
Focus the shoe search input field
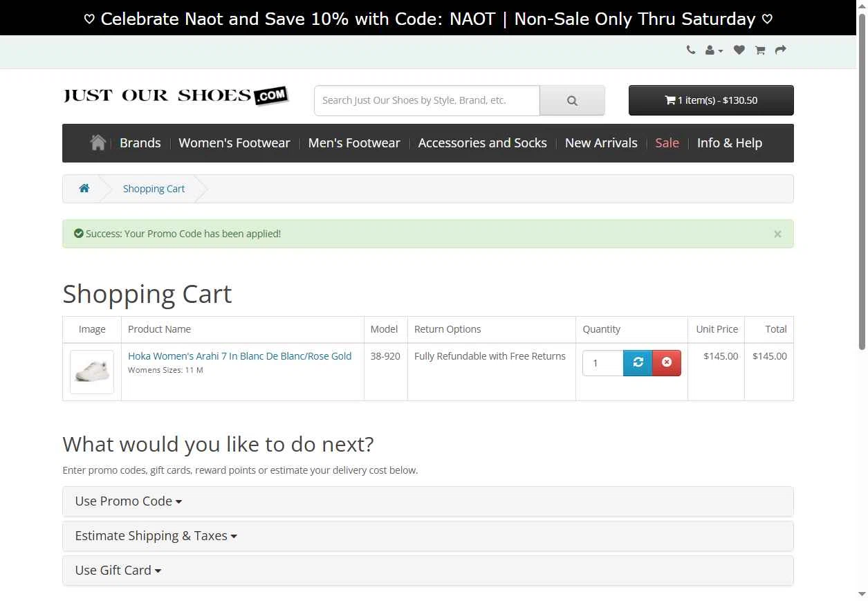(427, 100)
